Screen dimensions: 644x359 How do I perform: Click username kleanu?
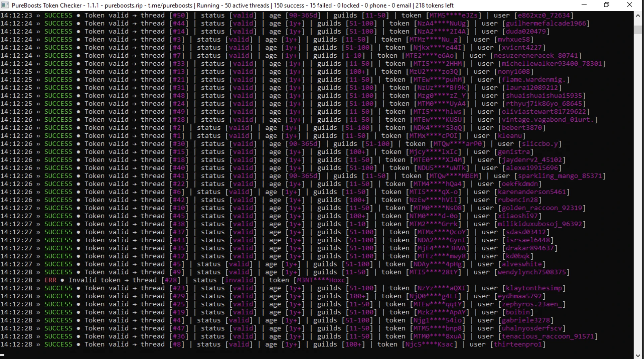coord(510,136)
